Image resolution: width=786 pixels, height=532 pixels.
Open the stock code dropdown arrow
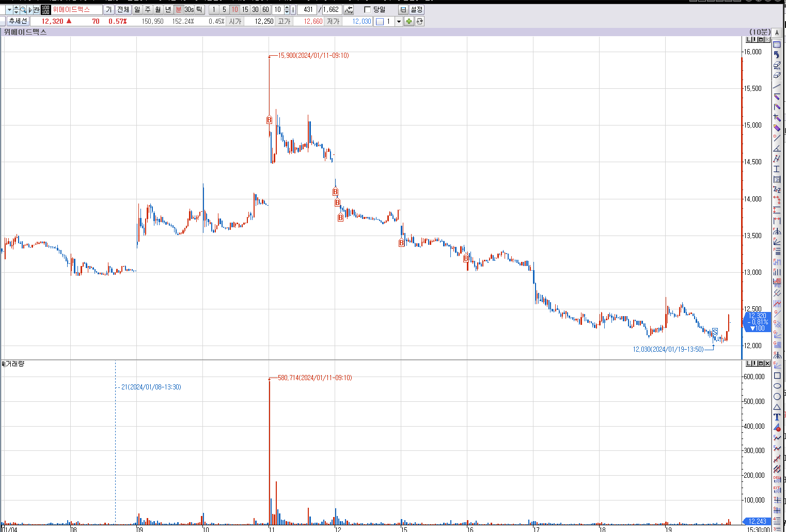click(9, 10)
